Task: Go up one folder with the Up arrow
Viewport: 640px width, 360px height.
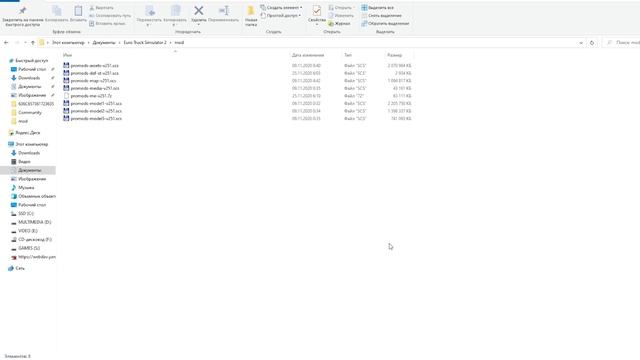Action: 33,42
